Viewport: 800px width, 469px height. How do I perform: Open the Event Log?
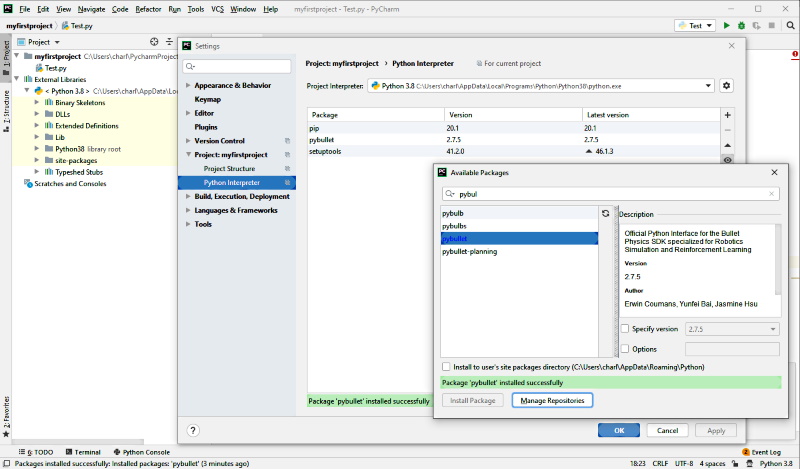click(761, 452)
